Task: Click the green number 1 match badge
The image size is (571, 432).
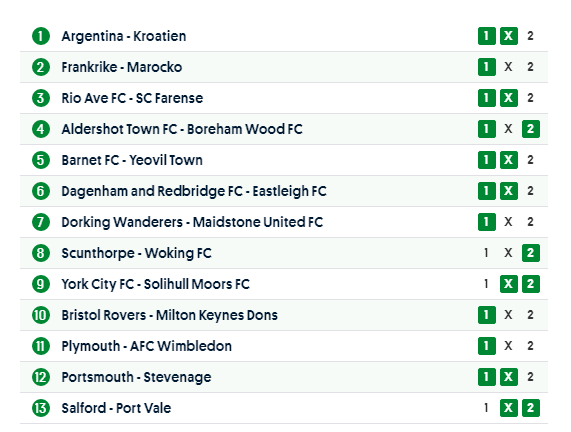Action: pos(41,36)
